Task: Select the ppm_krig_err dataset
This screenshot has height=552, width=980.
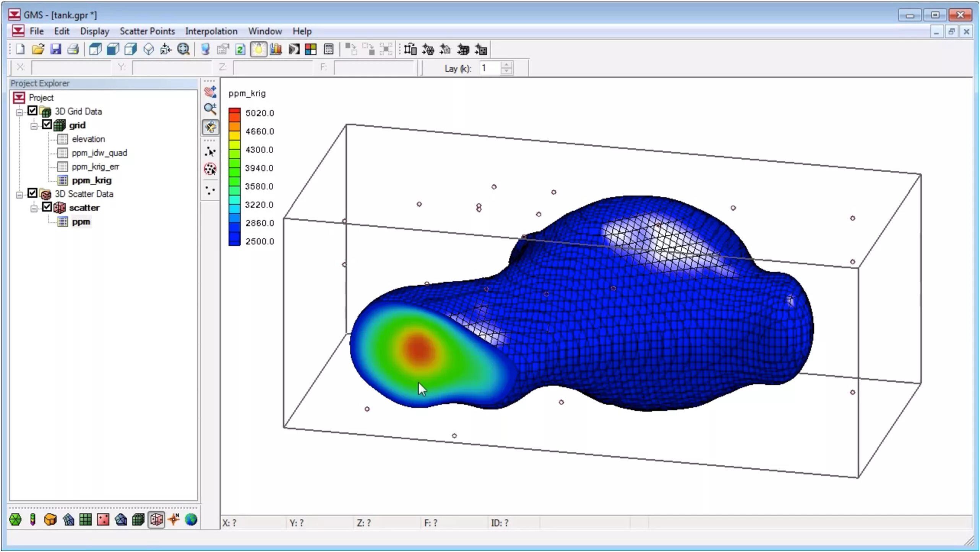Action: 95,167
